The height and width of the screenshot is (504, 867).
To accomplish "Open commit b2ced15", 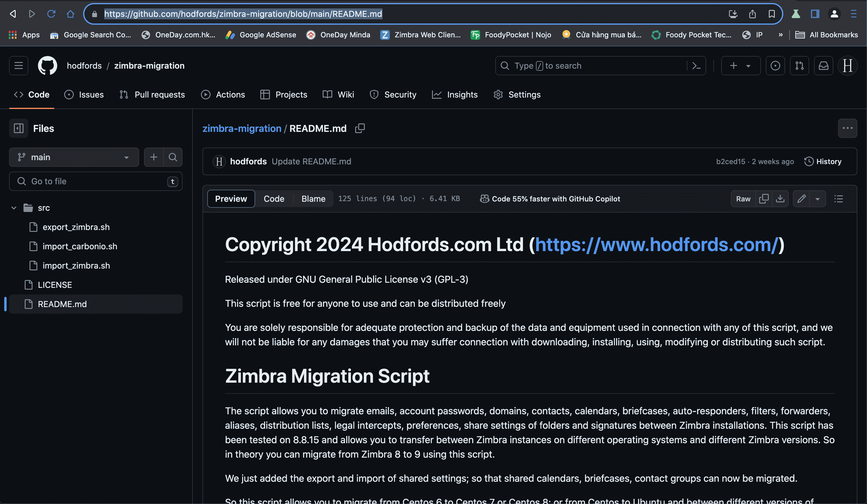I will coord(731,161).
